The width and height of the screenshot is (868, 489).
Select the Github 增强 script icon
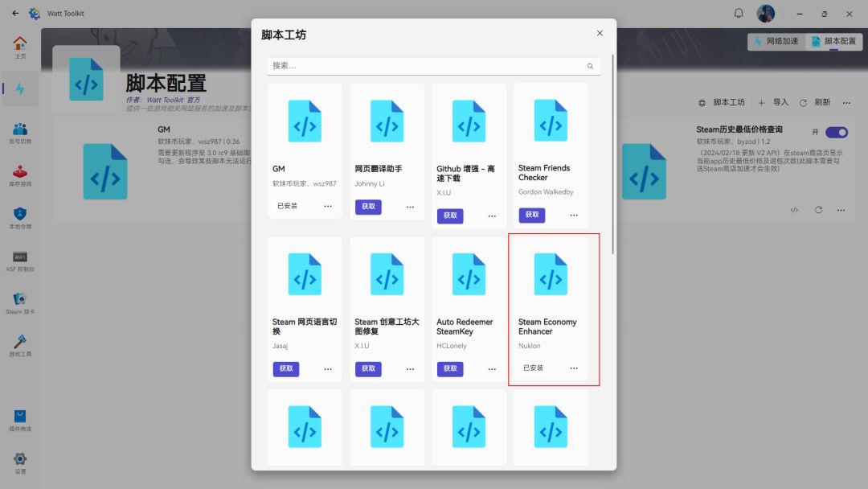click(x=469, y=121)
